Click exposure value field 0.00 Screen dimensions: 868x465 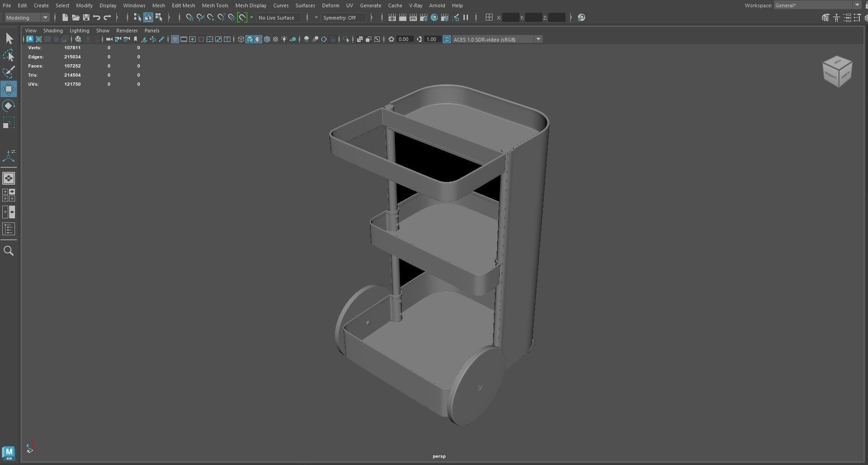click(404, 39)
